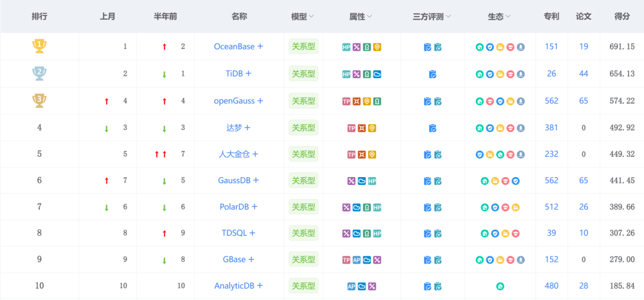
Task: Click the paper count 44 for TiDB
Action: 584,73
